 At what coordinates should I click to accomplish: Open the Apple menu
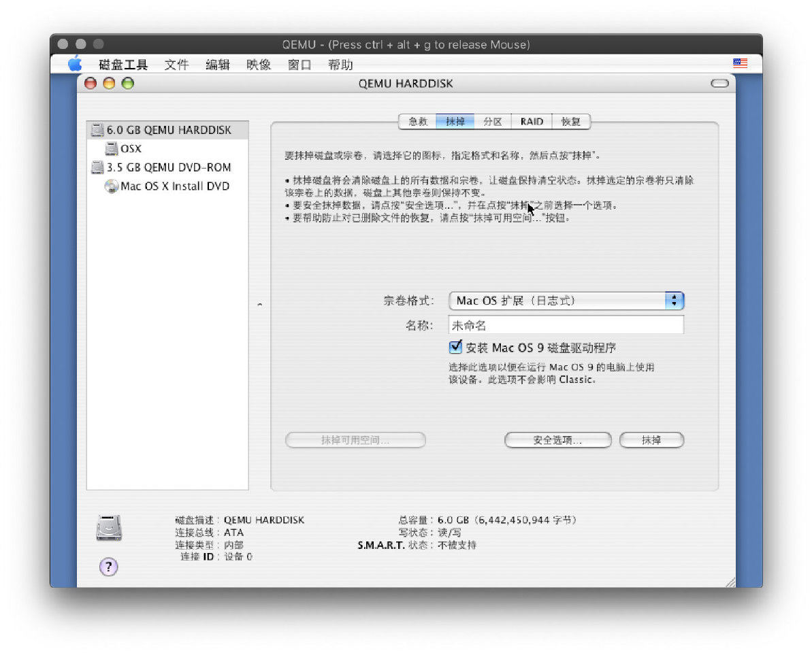[x=74, y=65]
